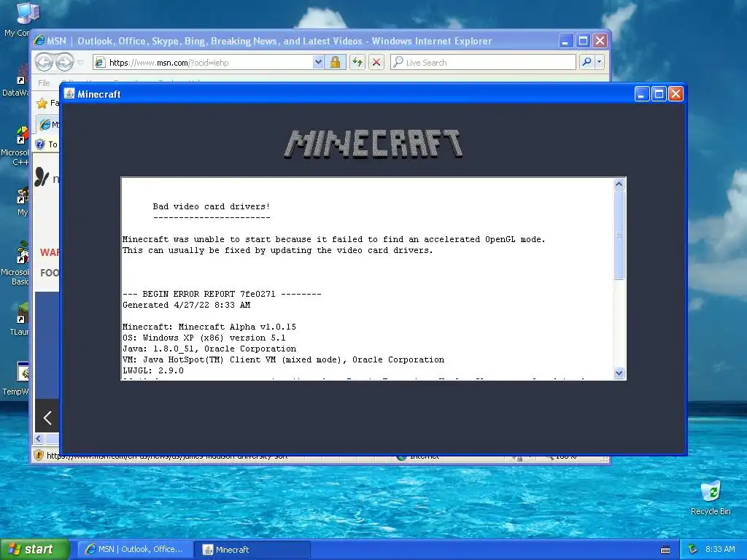Minimize the Internet Explorer window
The width and height of the screenshot is (747, 560).
(565, 41)
